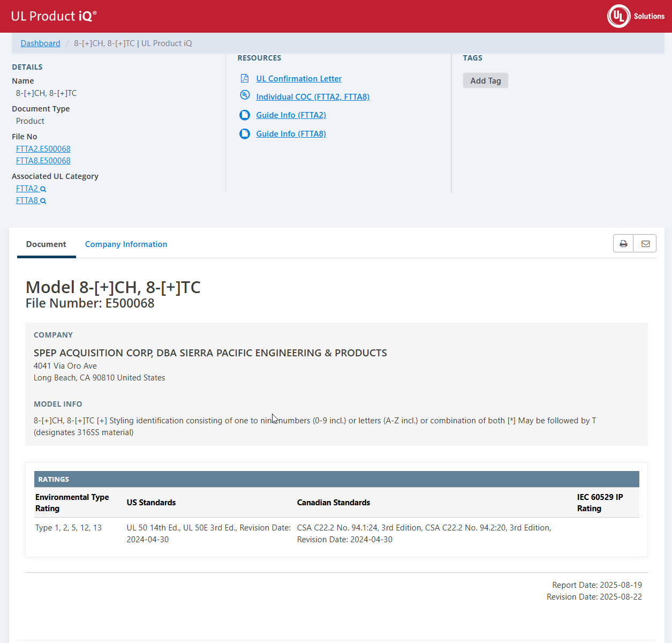Open file number FTTA8.E500068 link
The width and height of the screenshot is (672, 643).
coord(43,161)
